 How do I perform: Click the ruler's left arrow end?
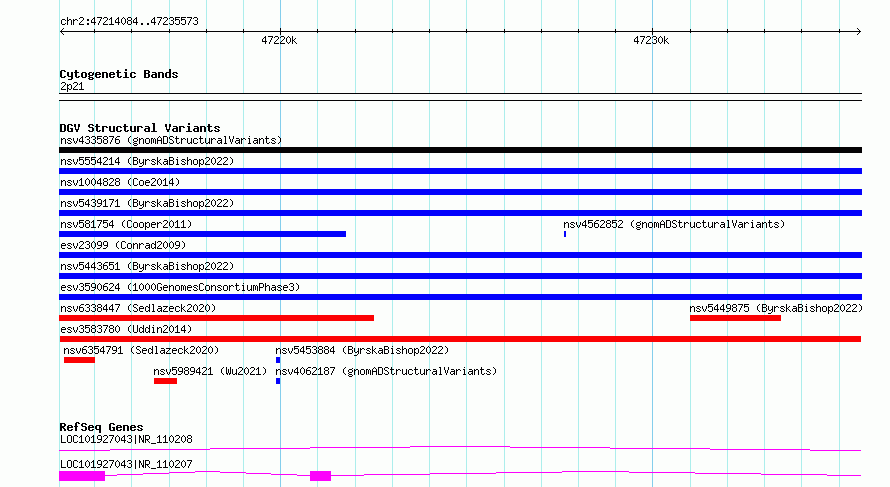click(x=62, y=32)
